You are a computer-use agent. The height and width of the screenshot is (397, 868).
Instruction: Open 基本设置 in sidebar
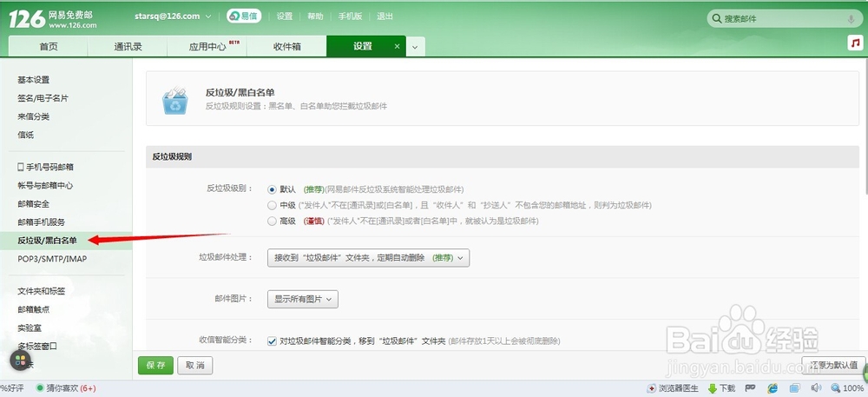pyautogui.click(x=34, y=80)
